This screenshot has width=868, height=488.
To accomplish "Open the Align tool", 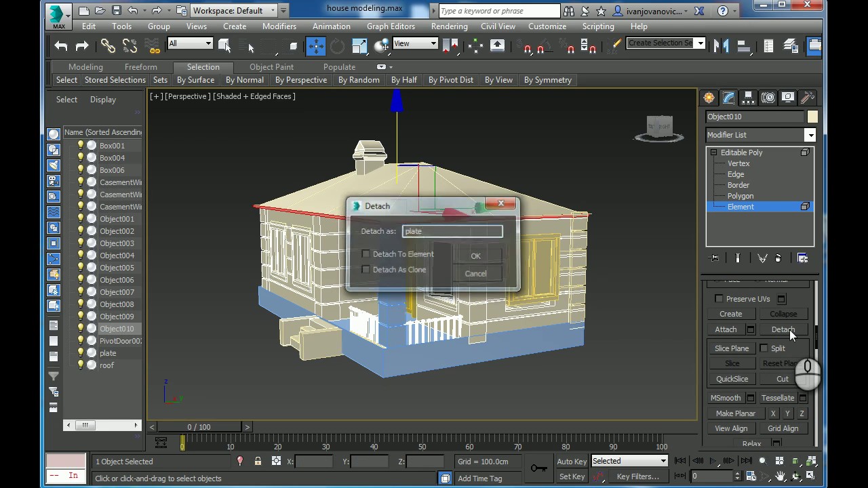I will 745,46.
